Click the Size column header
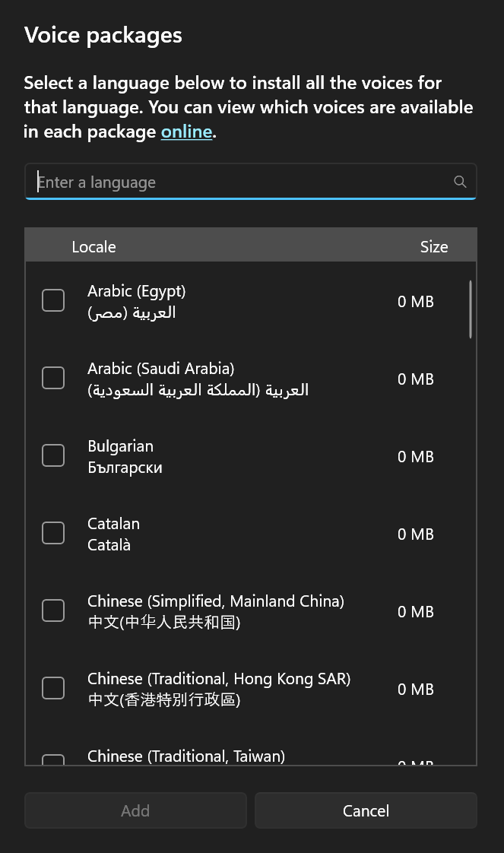The image size is (504, 853). (433, 246)
